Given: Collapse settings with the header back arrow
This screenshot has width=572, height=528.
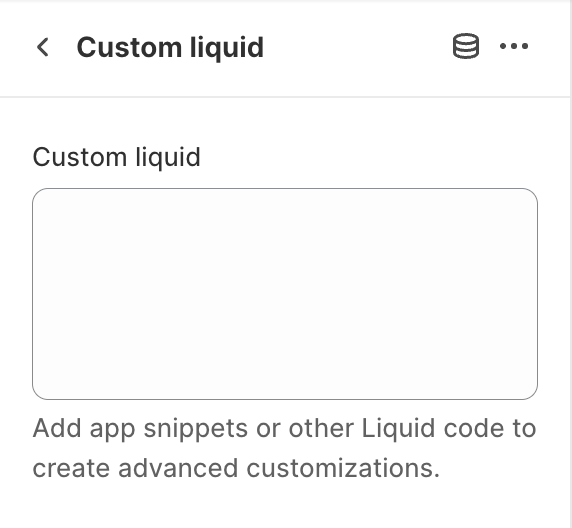Looking at the screenshot, I should [x=43, y=47].
